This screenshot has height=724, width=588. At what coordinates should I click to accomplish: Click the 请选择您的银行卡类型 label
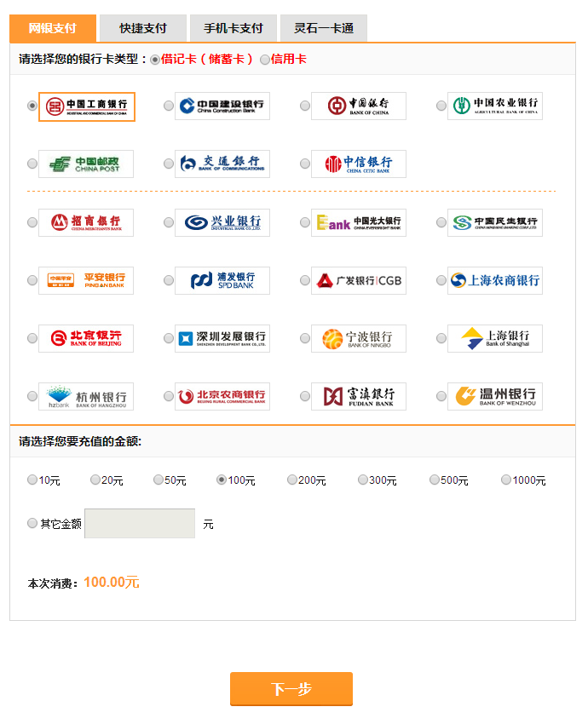pyautogui.click(x=82, y=59)
